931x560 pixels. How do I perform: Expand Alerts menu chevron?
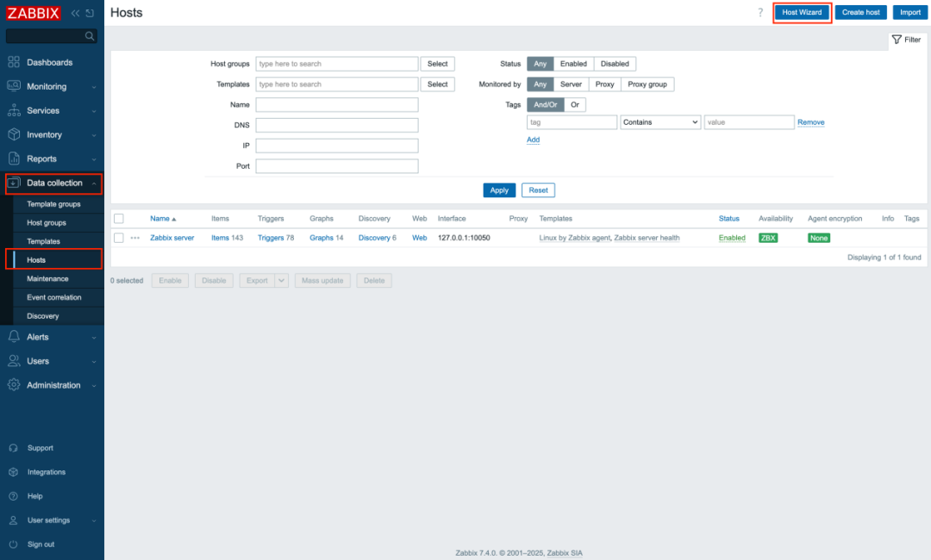94,338
